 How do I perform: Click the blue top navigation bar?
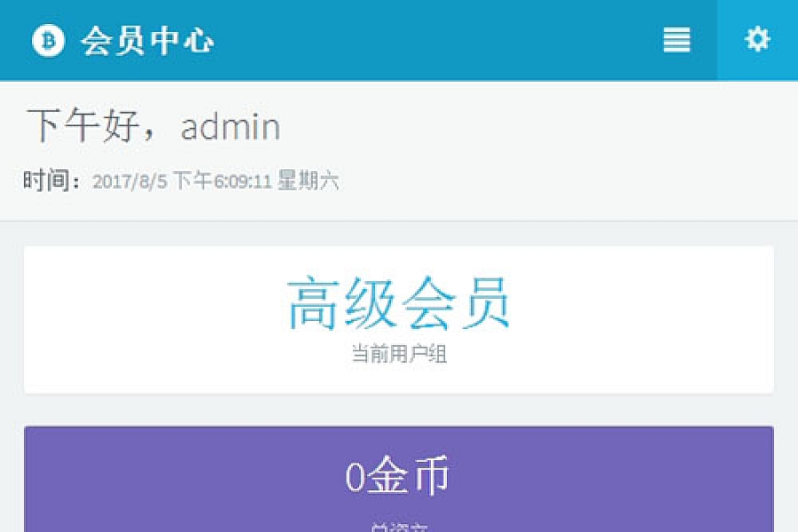click(399, 40)
